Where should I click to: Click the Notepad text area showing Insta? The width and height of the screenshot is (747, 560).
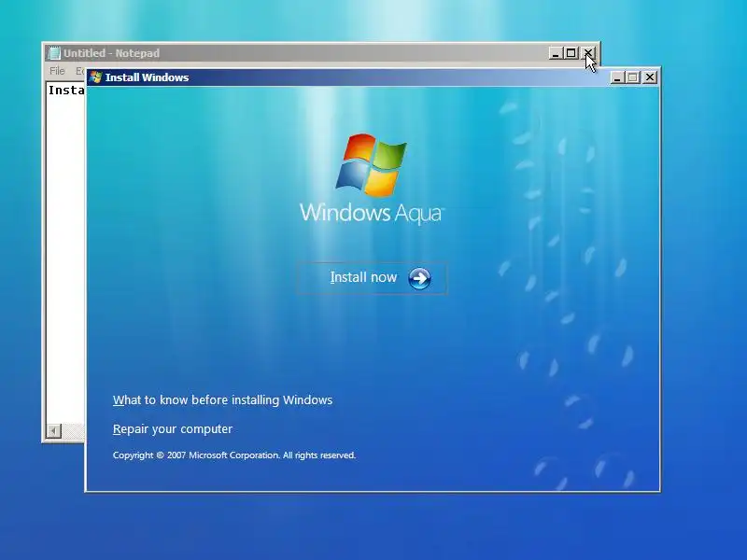click(x=65, y=252)
